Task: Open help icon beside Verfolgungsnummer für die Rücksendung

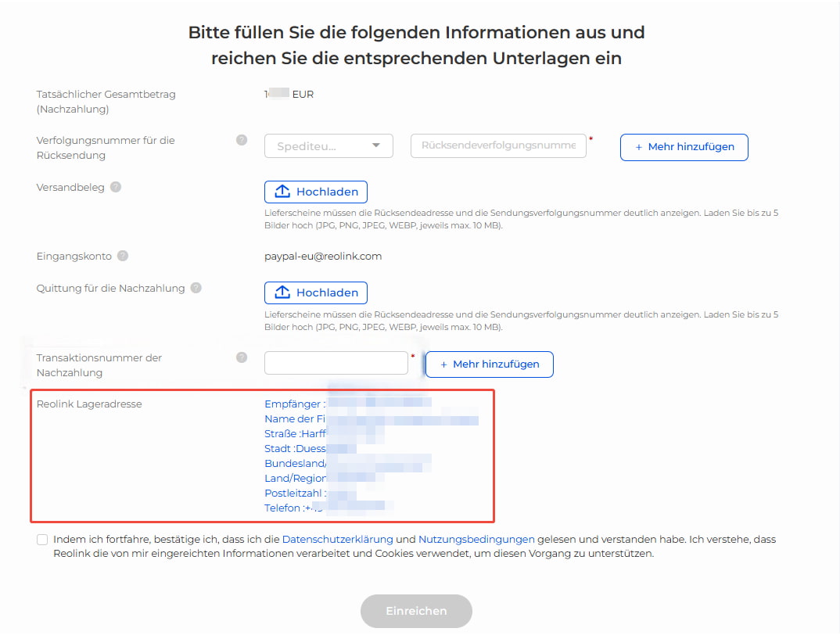Action: [x=242, y=140]
